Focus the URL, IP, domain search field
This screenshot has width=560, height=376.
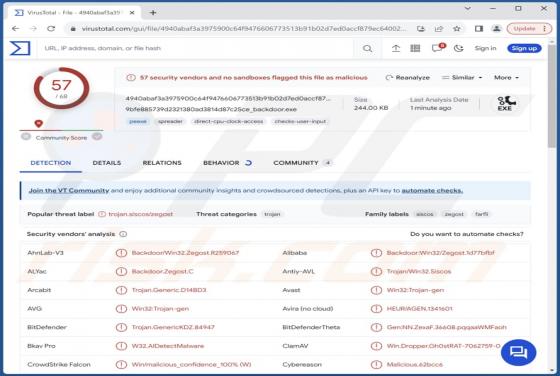pos(196,48)
